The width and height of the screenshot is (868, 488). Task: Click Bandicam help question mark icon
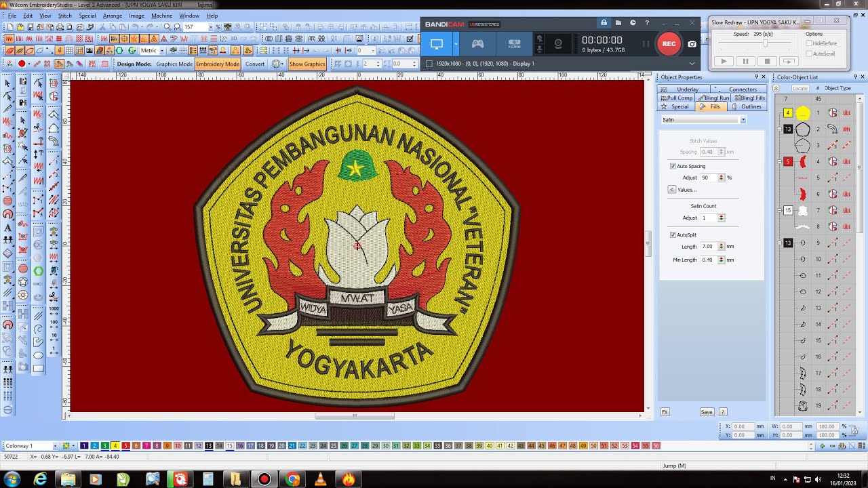point(647,23)
